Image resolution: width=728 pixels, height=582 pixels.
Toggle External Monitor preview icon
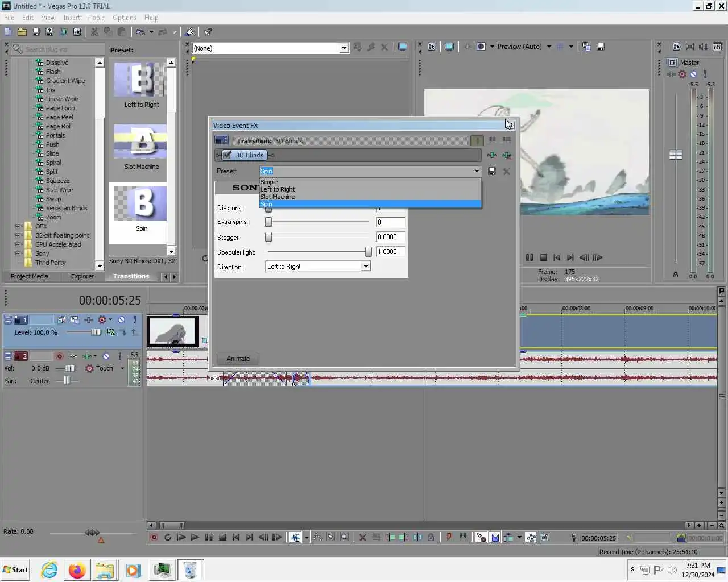pos(449,47)
